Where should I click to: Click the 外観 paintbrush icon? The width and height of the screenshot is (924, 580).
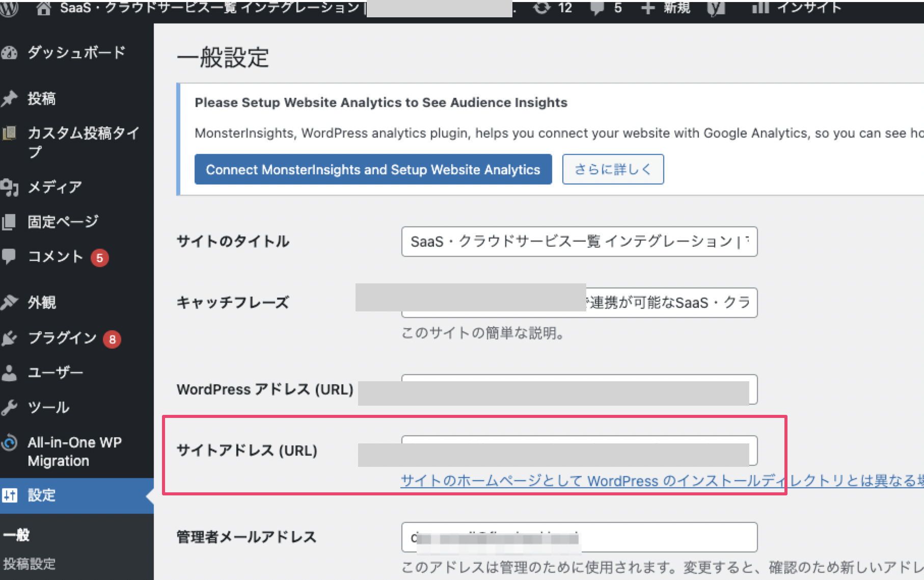tap(9, 302)
